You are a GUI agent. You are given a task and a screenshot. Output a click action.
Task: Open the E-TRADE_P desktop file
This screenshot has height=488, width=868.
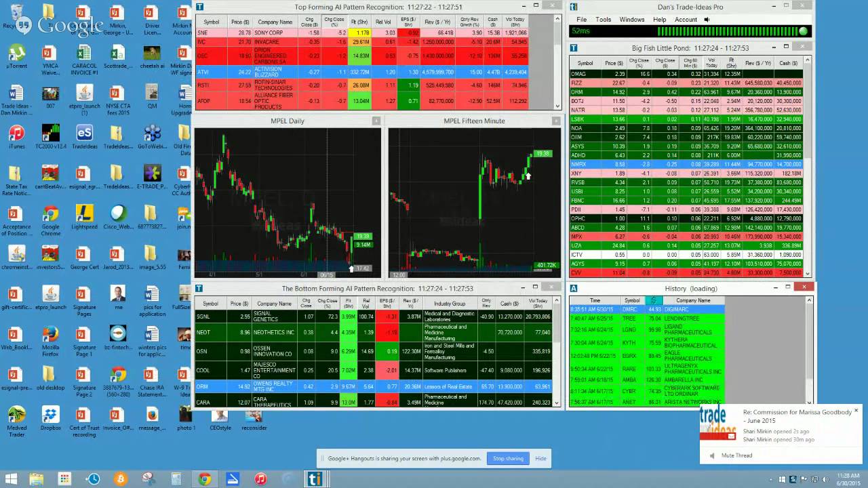pyautogui.click(x=152, y=178)
